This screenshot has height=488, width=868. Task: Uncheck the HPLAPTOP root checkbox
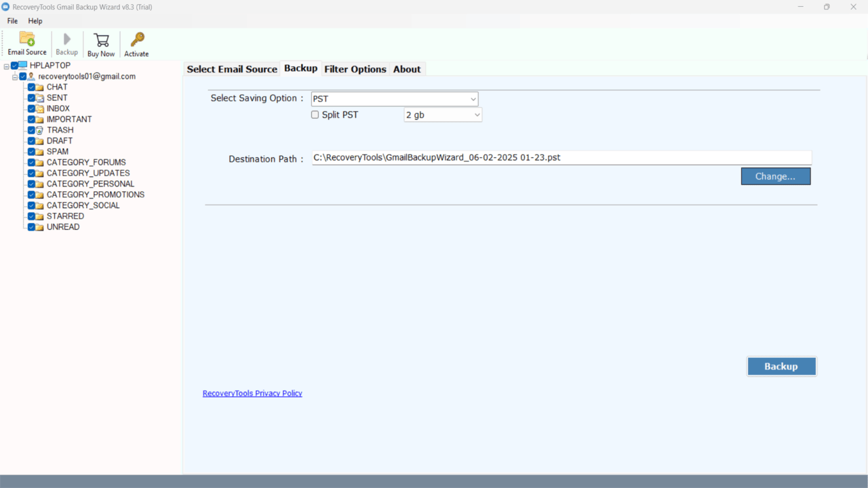tap(15, 66)
